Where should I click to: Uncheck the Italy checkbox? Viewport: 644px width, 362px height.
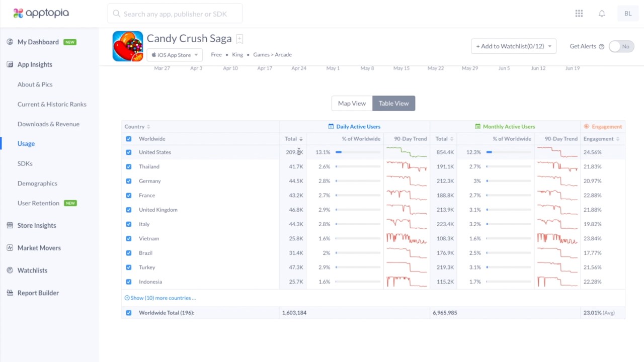point(129,224)
